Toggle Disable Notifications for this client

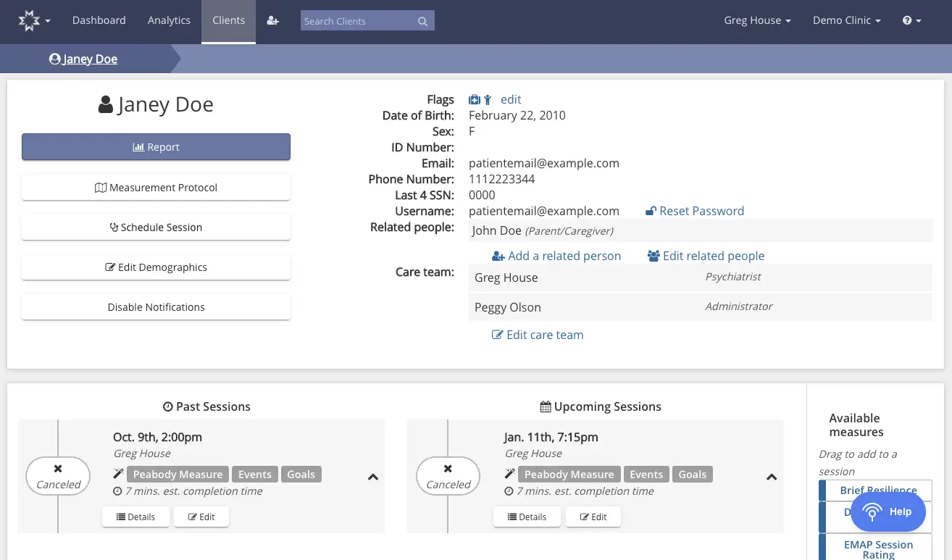pos(156,306)
